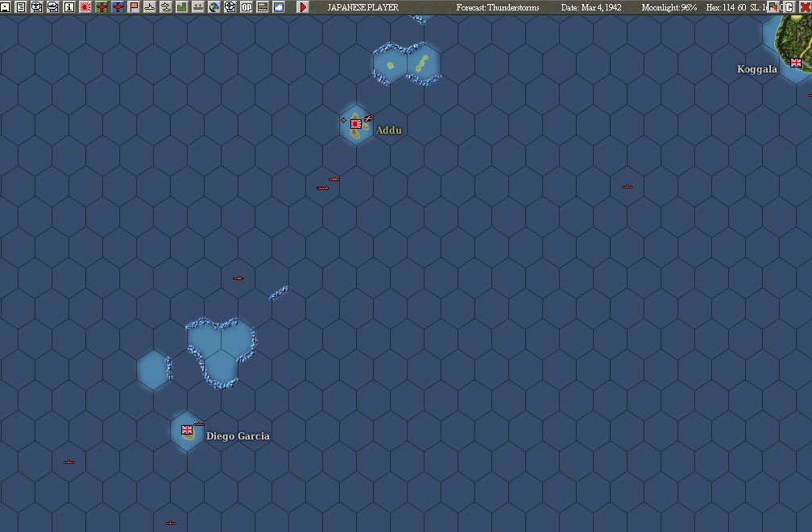Select the green fighter plane icon
This screenshot has width=812, height=532.
coord(102,6)
